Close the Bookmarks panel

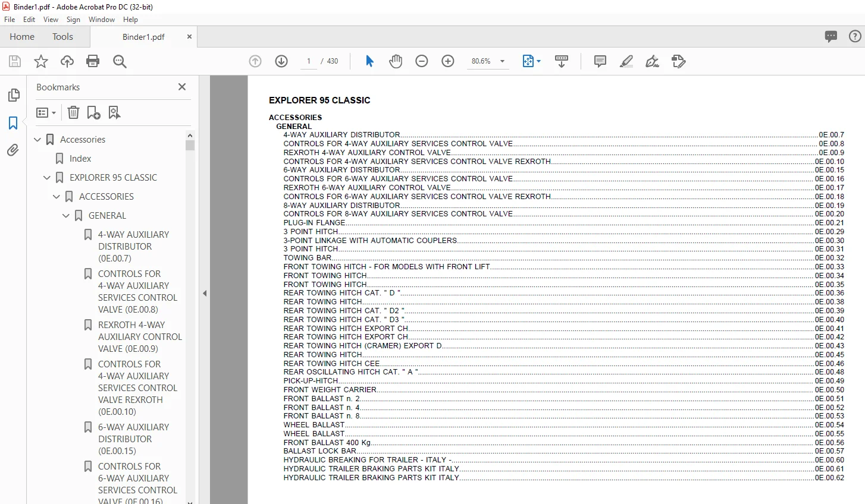click(182, 87)
